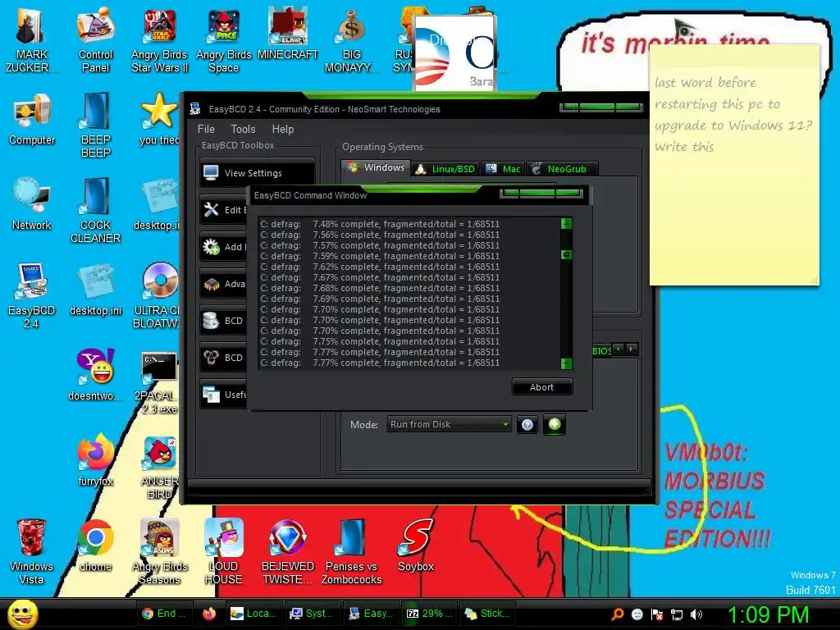Open the Angry Birds Seasons icon

[160, 552]
